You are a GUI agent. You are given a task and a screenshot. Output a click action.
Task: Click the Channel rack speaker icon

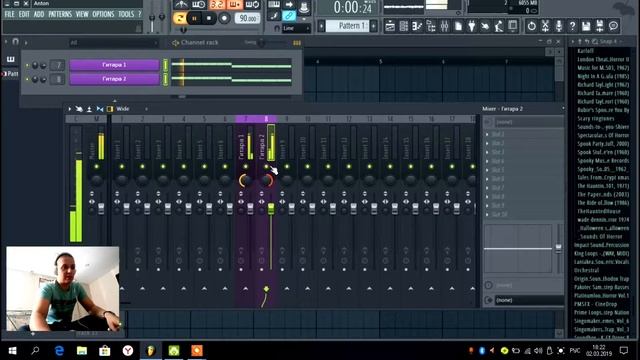[176, 42]
